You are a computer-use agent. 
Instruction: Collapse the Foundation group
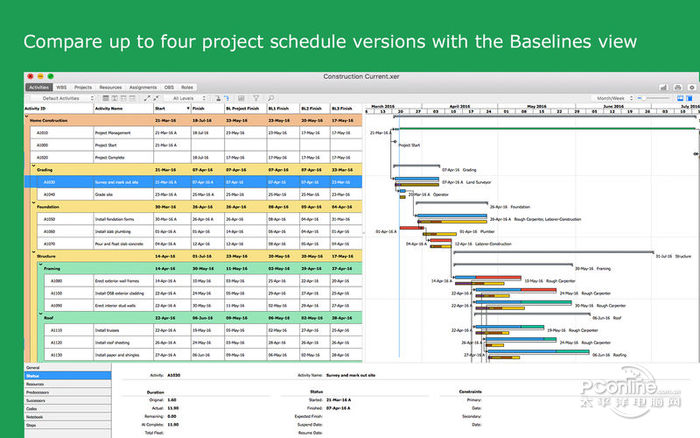(33, 203)
